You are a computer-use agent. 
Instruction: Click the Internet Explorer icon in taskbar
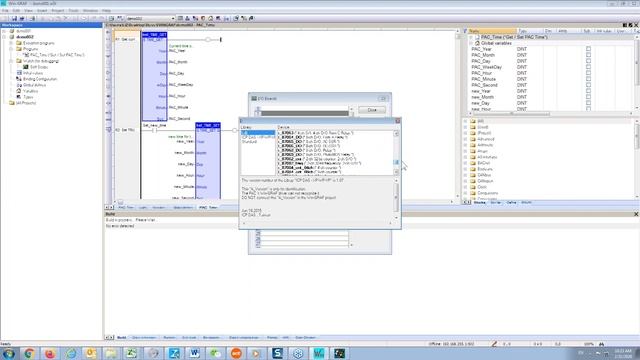(71, 353)
